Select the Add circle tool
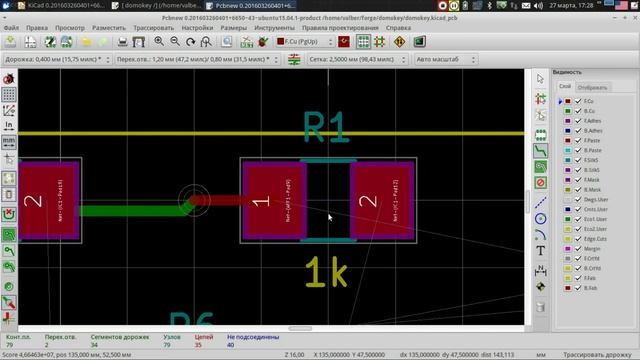Screen dimensions: 640x360 [x=540, y=218]
